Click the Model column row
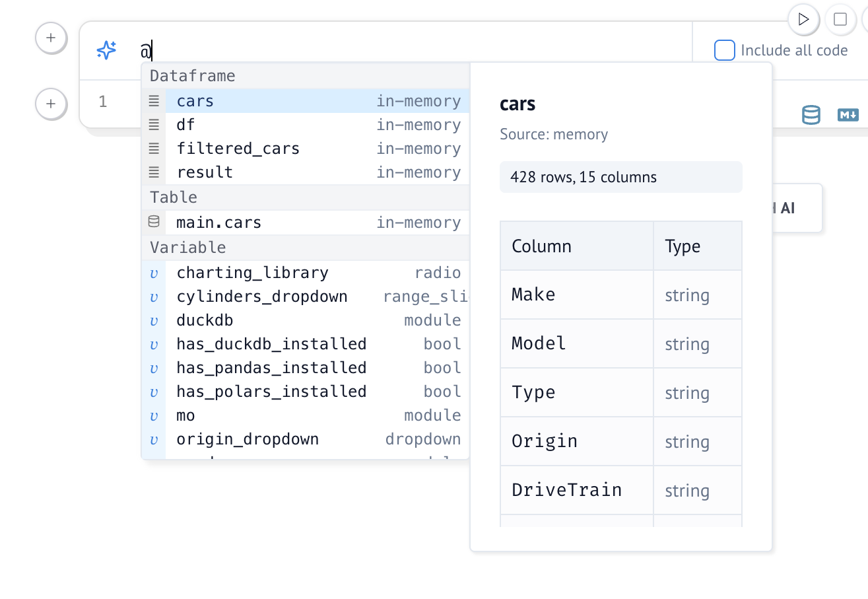Image resolution: width=868 pixels, height=599 pixels. pyautogui.click(x=621, y=343)
